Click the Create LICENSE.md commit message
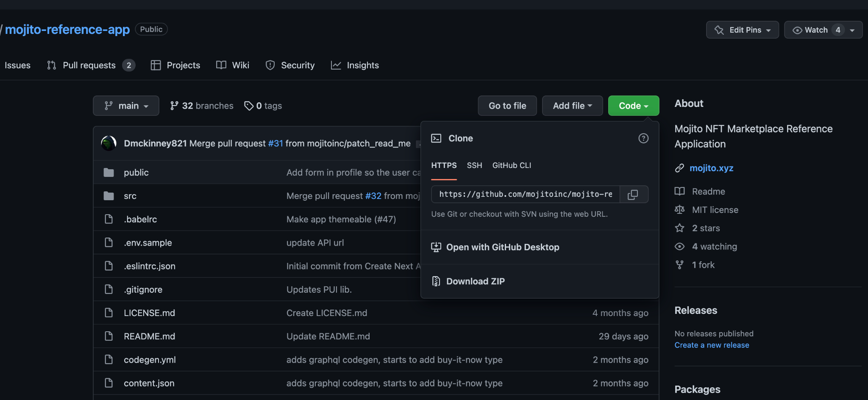The height and width of the screenshot is (400, 868). click(x=327, y=313)
